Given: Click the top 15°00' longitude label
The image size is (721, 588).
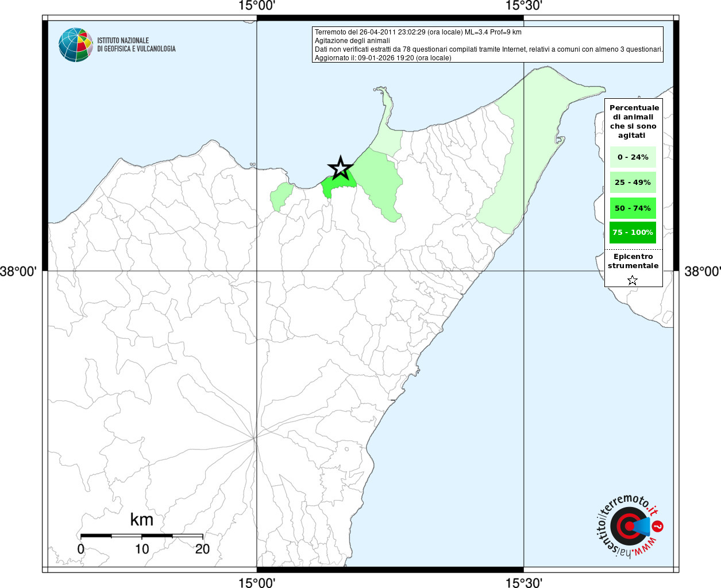Looking at the screenshot, I should point(257,6).
